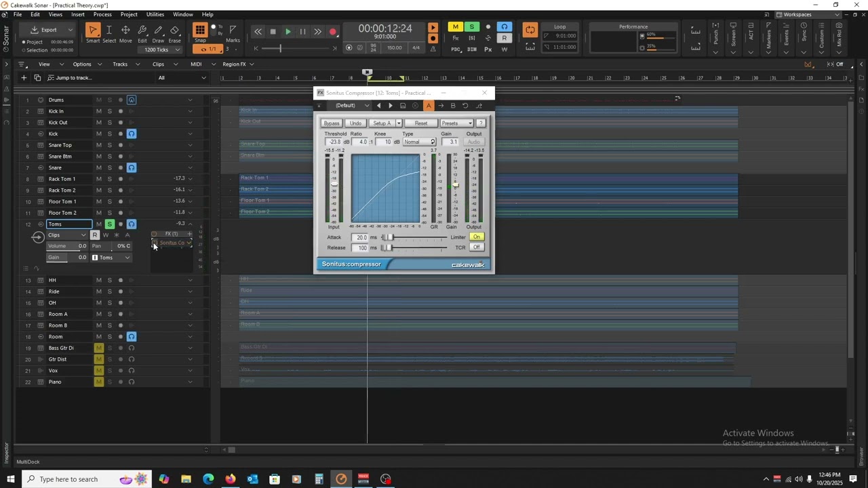Open the Insert menu
This screenshot has height=488, width=868.
click(78, 14)
